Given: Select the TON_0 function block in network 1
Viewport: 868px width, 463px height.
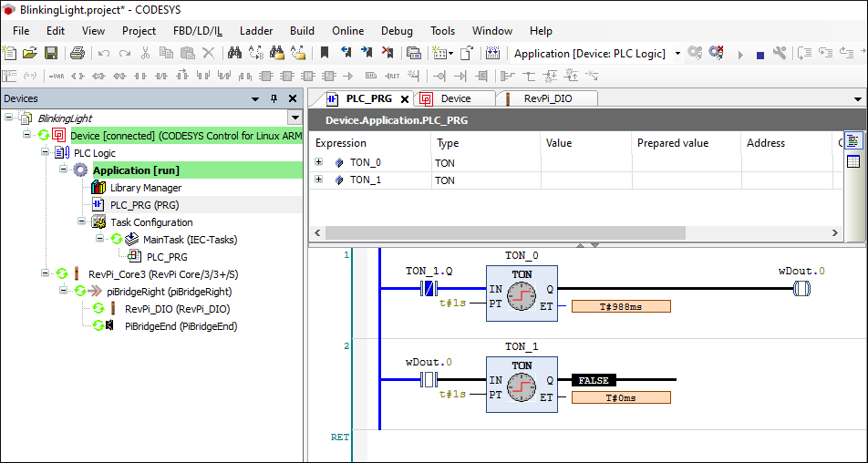Looking at the screenshot, I should tap(522, 293).
